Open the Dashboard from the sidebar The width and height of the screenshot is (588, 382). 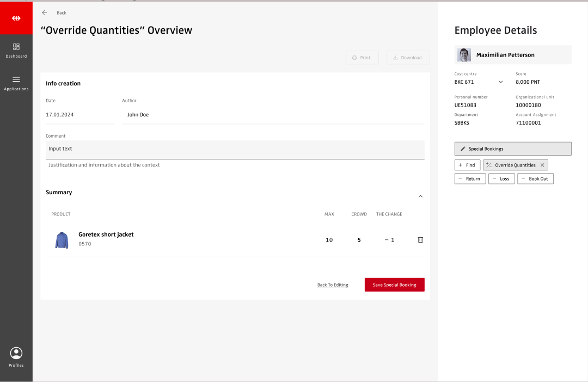tap(16, 50)
